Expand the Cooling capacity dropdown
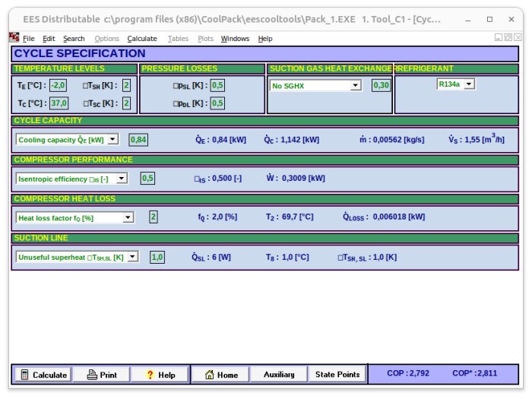 pyautogui.click(x=112, y=139)
